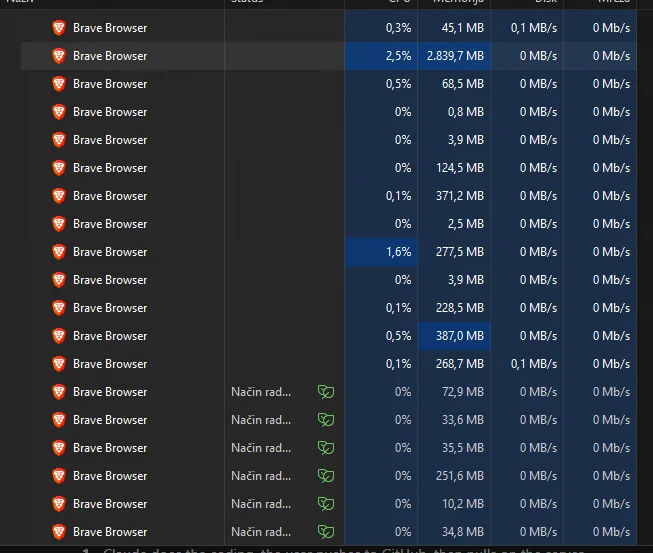
Task: Click 0,5% CPU value in 68,5 MB row
Action: pyautogui.click(x=399, y=84)
